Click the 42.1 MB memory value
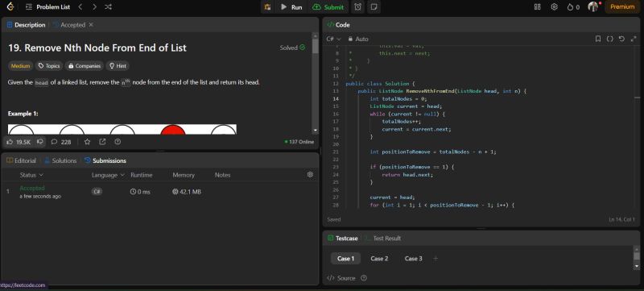The width and height of the screenshot is (644, 291). point(187,192)
